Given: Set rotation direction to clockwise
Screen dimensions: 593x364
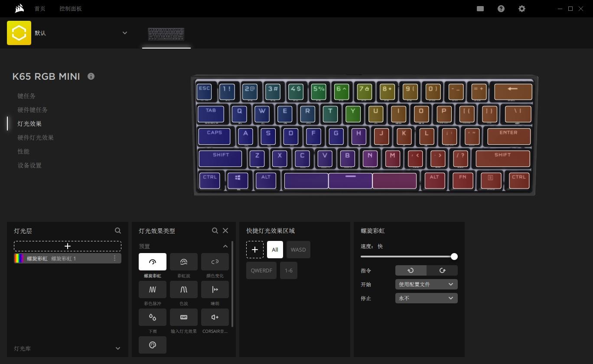Looking at the screenshot, I should pos(442,270).
